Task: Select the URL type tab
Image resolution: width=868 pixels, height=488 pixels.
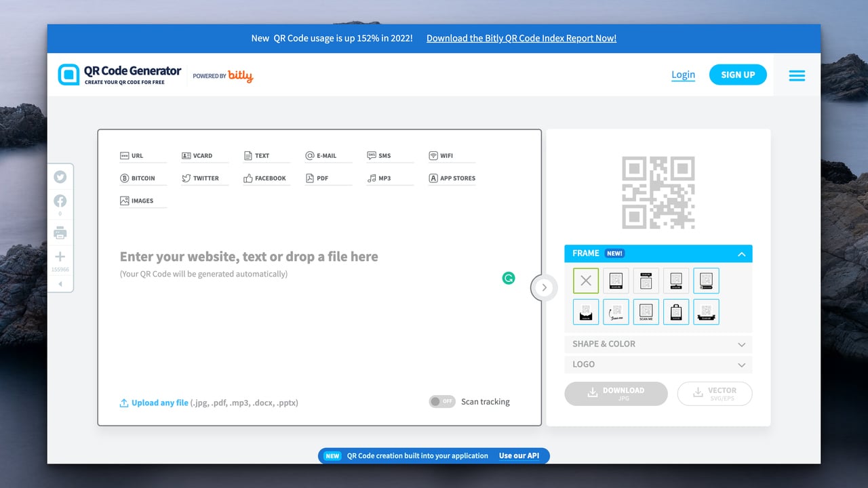Action: click(143, 156)
